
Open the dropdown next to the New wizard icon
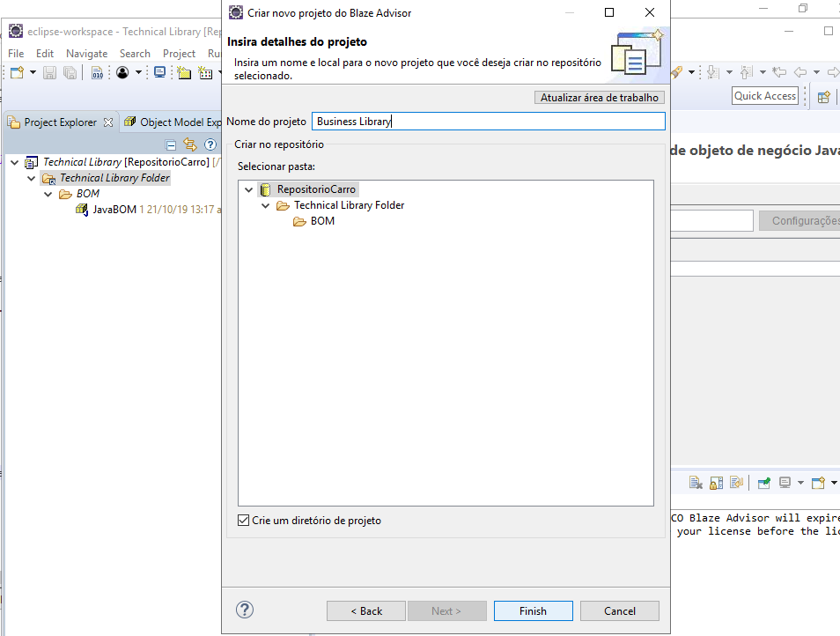tap(32, 72)
